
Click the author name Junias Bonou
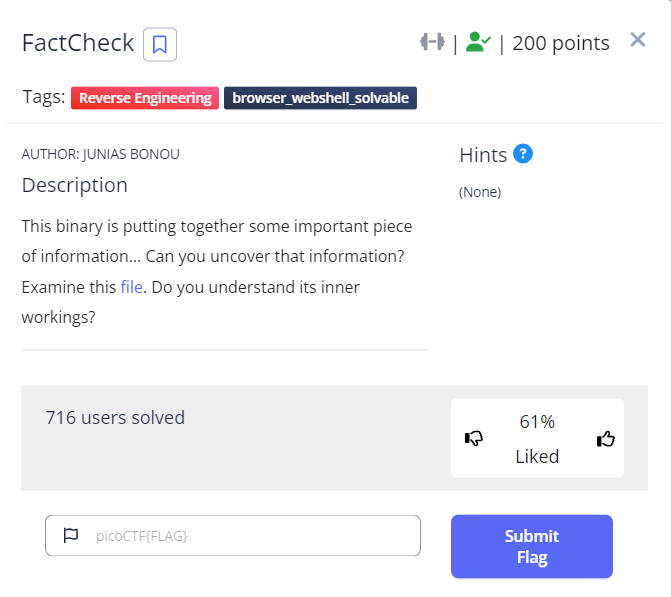(x=100, y=154)
